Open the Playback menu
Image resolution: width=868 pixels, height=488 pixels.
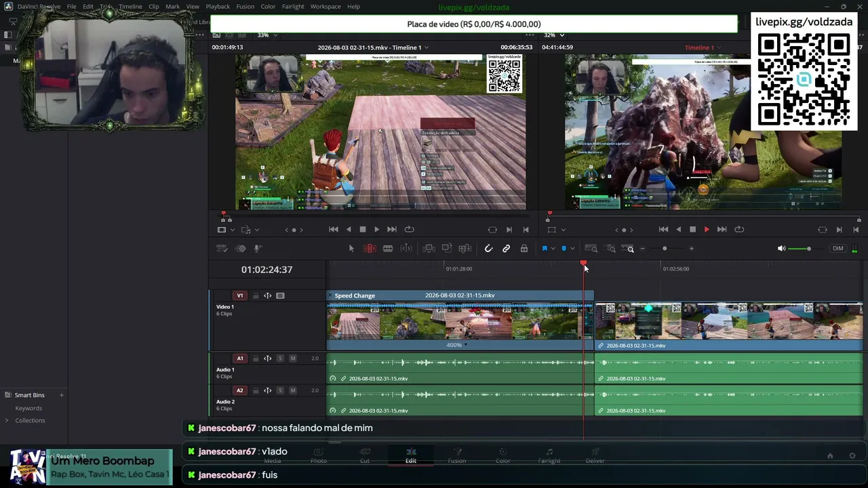(x=218, y=7)
